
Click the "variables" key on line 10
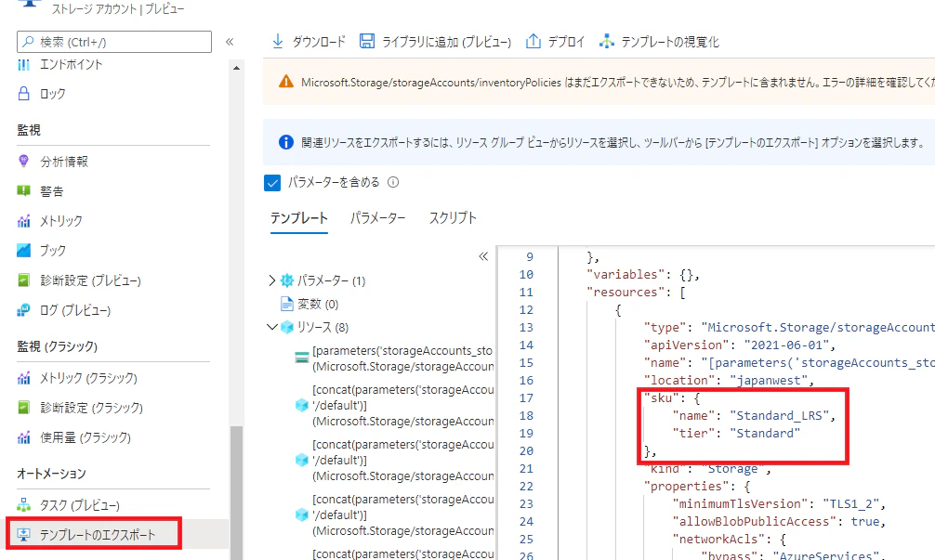coord(626,274)
